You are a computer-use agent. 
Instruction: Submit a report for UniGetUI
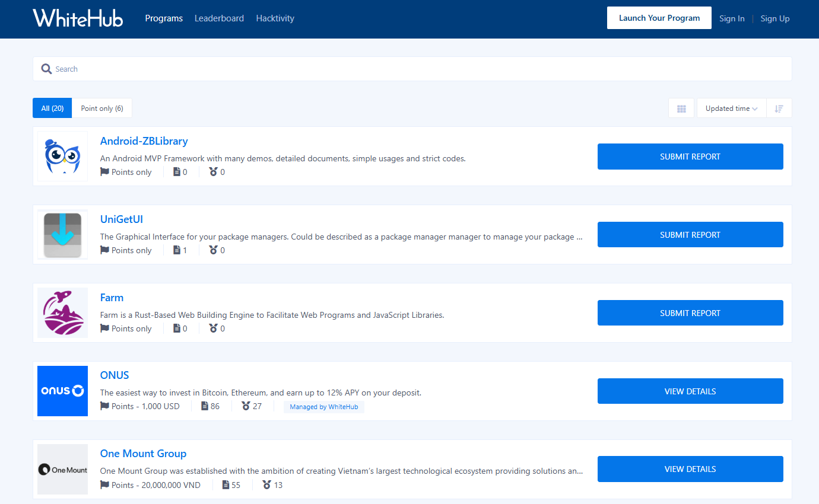(x=690, y=235)
